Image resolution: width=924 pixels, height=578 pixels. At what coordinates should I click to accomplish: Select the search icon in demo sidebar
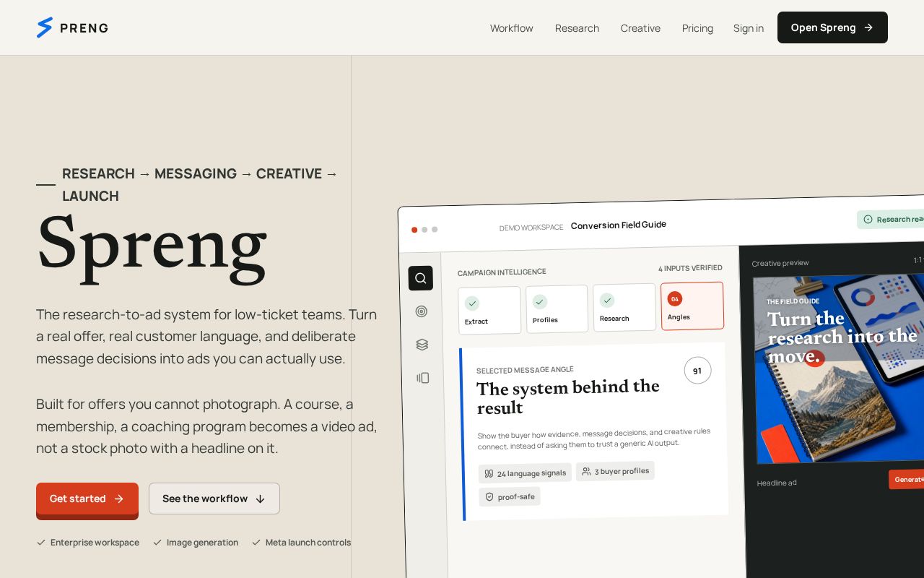pyautogui.click(x=420, y=278)
